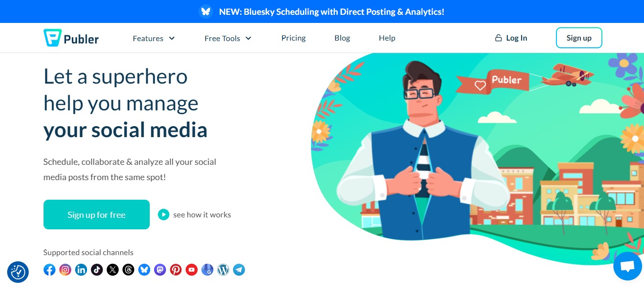Click the Facebook supported channel icon

click(49, 269)
